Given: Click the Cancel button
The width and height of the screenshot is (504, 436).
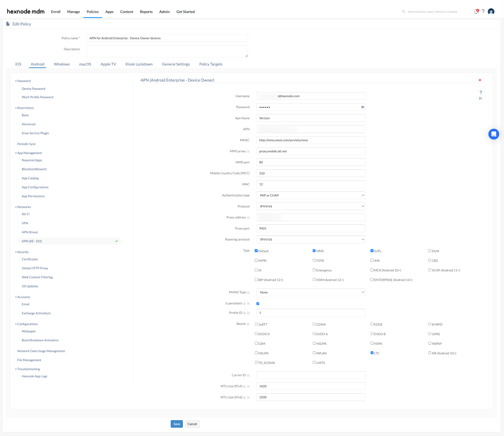Looking at the screenshot, I should [x=192, y=424].
